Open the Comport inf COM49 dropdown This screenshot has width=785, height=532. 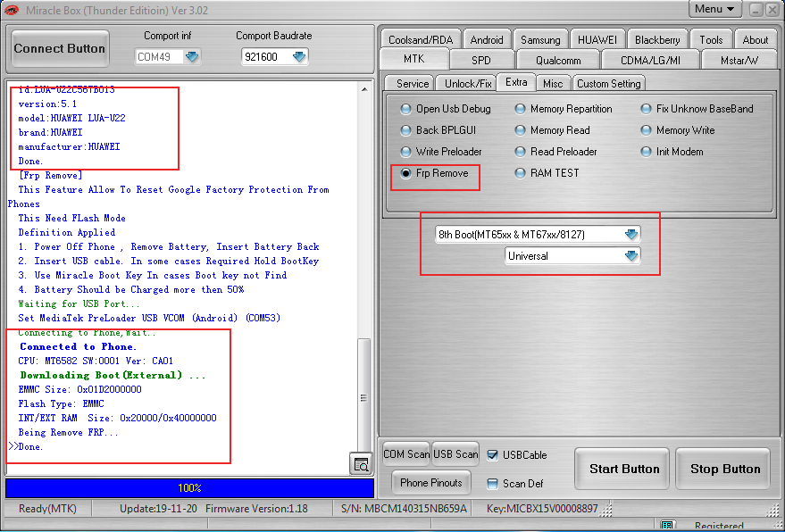coord(192,56)
